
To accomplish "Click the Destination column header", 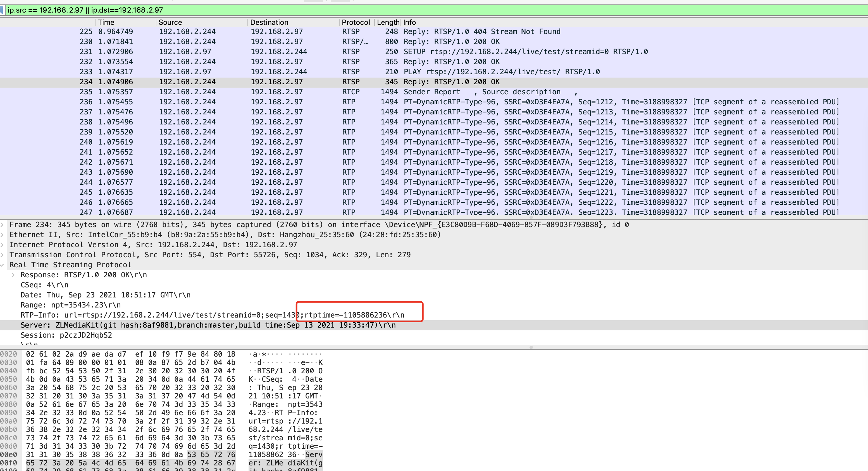I will [269, 22].
